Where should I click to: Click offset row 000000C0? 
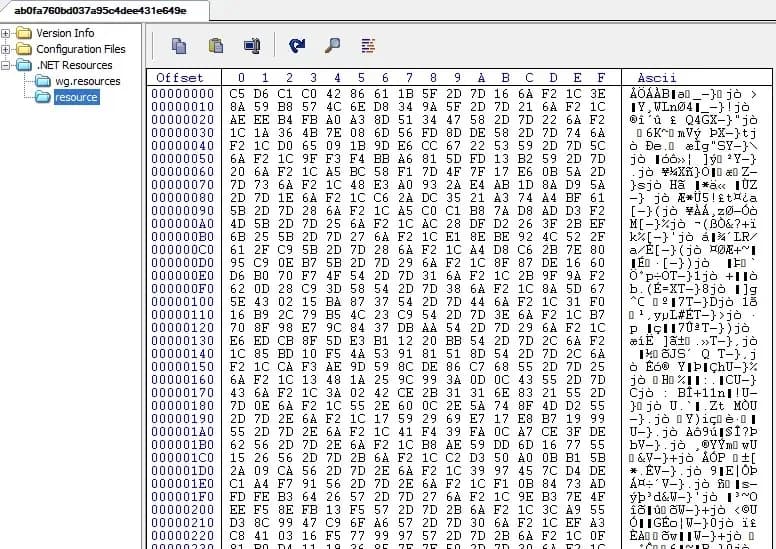[x=183, y=250]
